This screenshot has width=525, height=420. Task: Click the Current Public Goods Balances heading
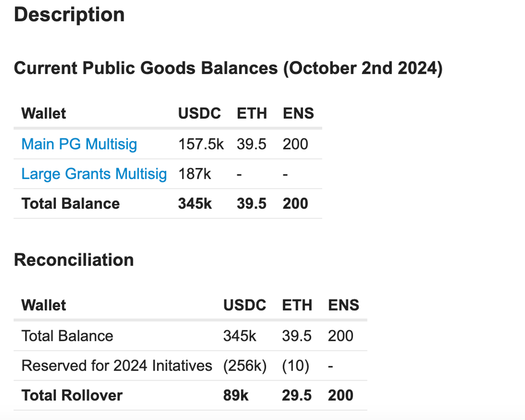coord(228,68)
